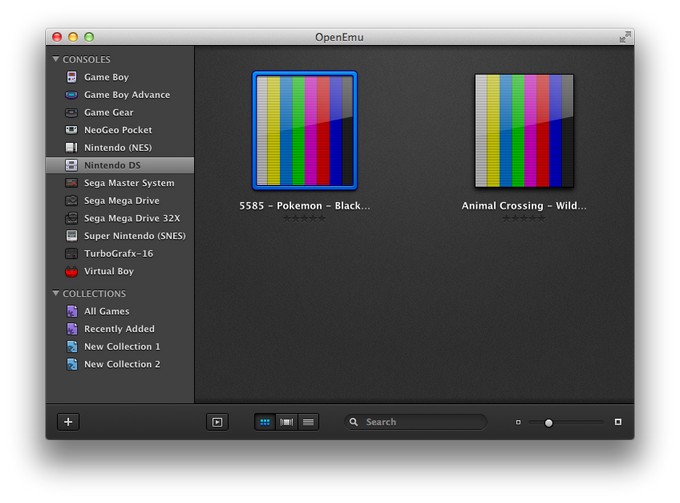Select Super Nintendo (SNES) in sidebar
680x503 pixels.
(134, 236)
